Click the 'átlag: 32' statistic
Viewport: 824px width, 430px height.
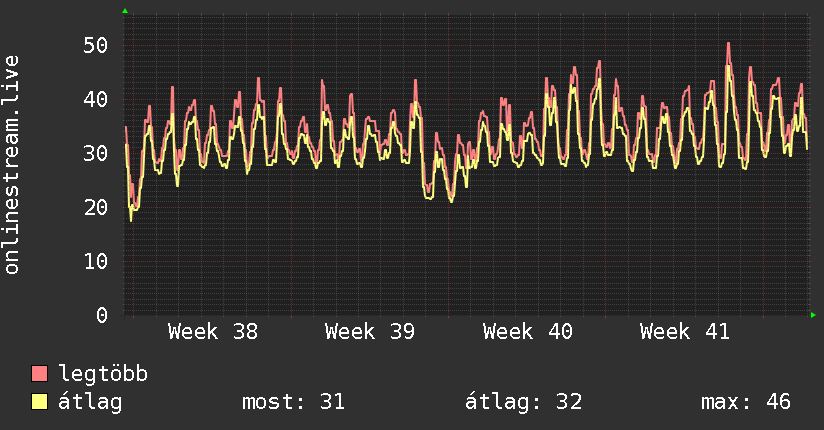click(523, 402)
